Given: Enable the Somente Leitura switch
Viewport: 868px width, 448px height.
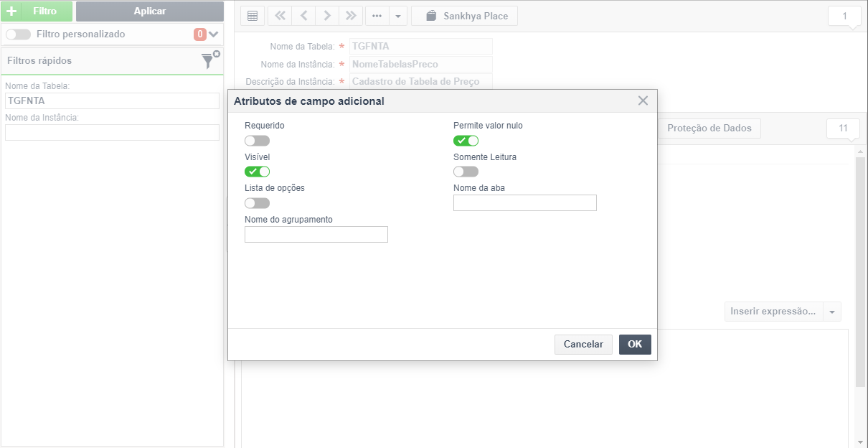Looking at the screenshot, I should click(466, 172).
